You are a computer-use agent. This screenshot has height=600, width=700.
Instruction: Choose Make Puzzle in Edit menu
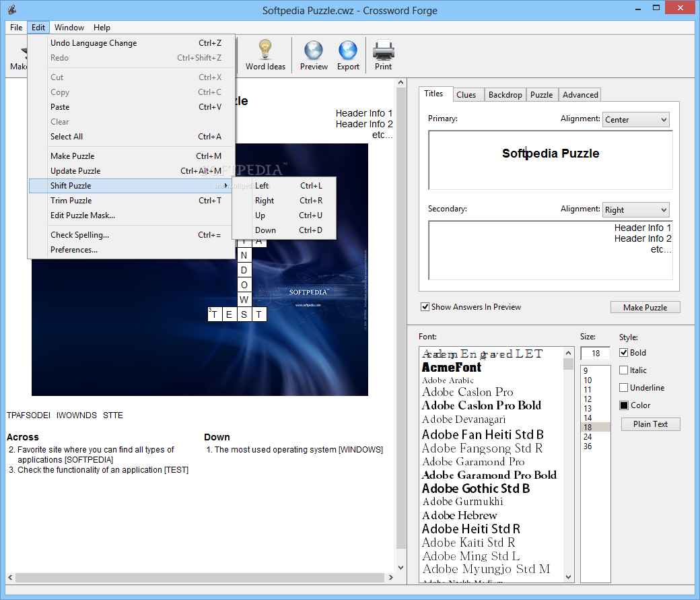[131, 156]
